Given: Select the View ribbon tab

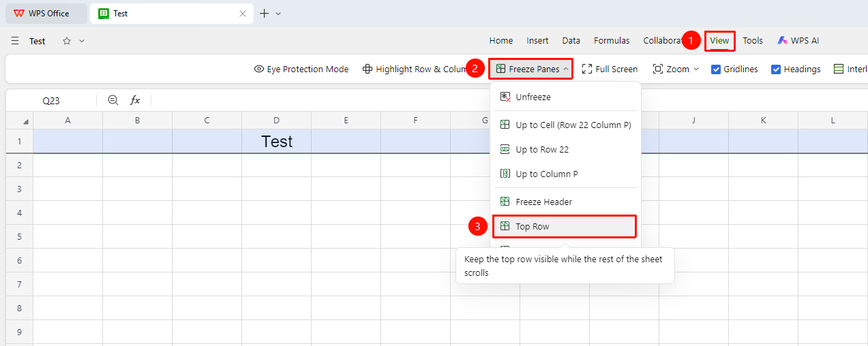Looking at the screenshot, I should point(719,41).
